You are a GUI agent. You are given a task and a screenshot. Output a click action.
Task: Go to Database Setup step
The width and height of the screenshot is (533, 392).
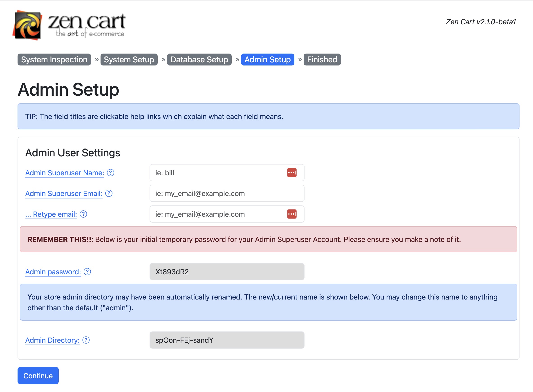(199, 60)
